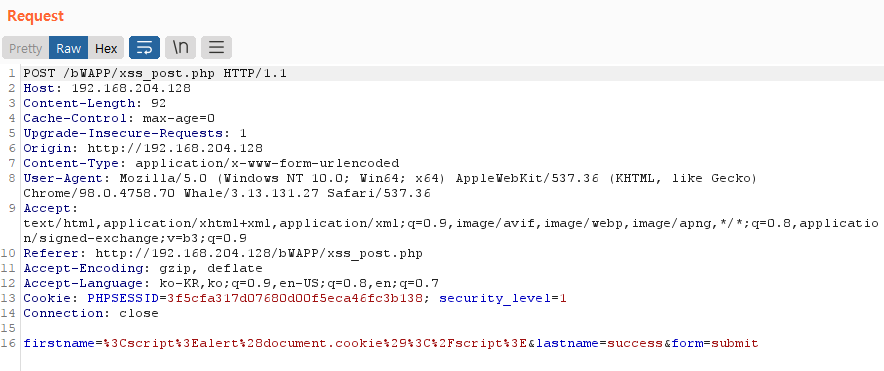Image resolution: width=884 pixels, height=371 pixels.
Task: Click the PHPSESSID cookie value
Action: tap(295, 298)
